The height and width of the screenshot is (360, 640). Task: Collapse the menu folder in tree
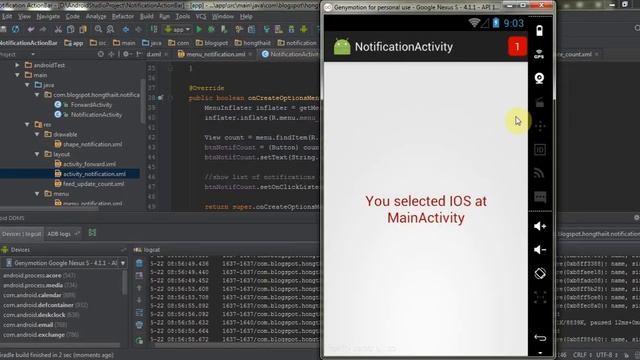37,194
